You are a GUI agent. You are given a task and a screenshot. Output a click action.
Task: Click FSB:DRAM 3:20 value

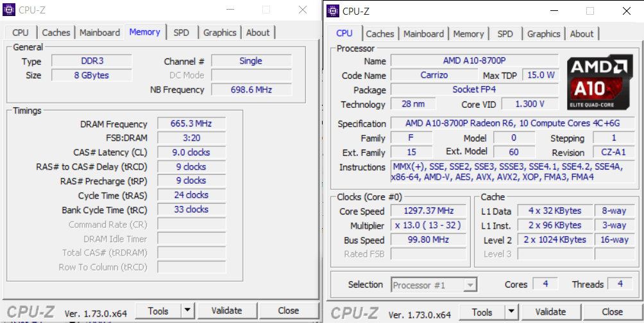tap(192, 138)
